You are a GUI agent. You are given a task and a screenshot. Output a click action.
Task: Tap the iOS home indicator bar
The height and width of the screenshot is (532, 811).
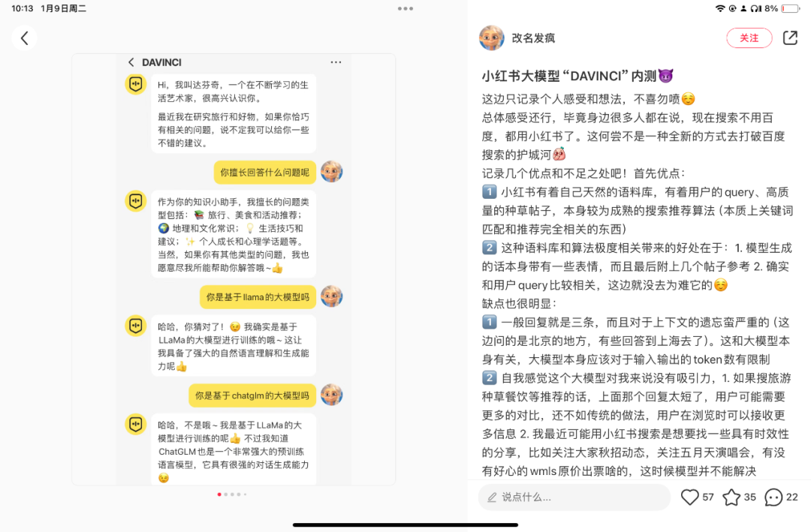[x=405, y=524]
